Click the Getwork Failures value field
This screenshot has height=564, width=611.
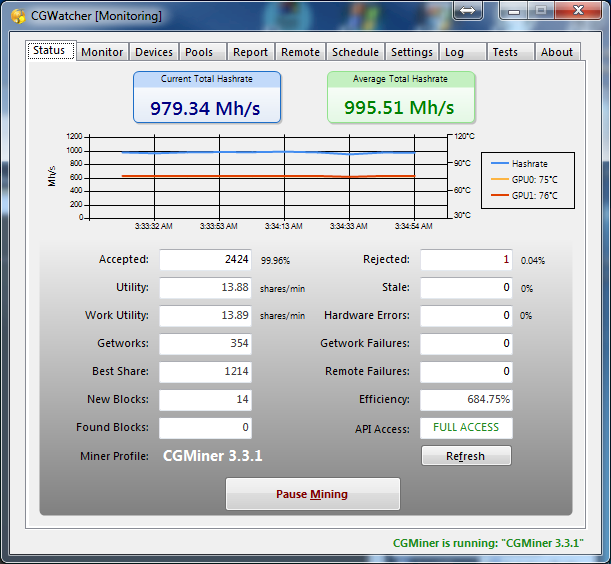(466, 344)
